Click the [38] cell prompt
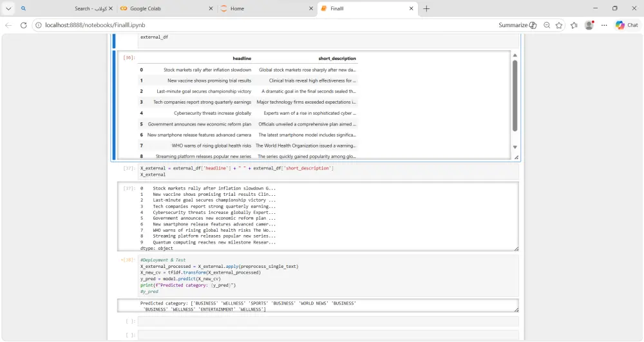 coord(128,260)
